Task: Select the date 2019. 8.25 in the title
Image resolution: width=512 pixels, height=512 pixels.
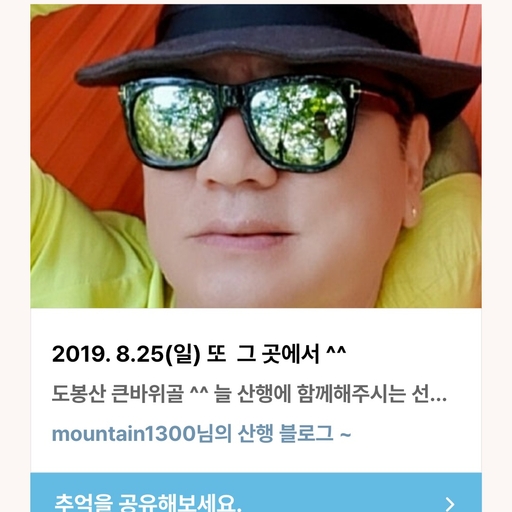Action: (107, 354)
